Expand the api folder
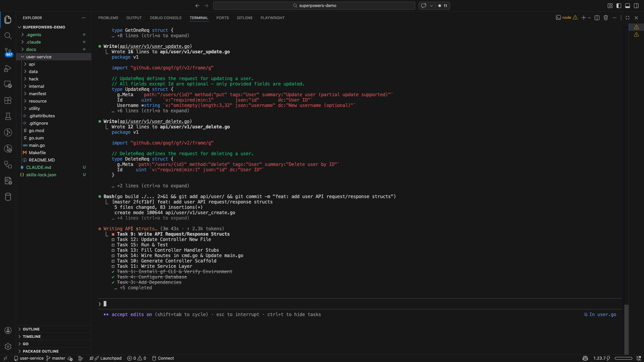The image size is (644, 362). pyautogui.click(x=32, y=64)
